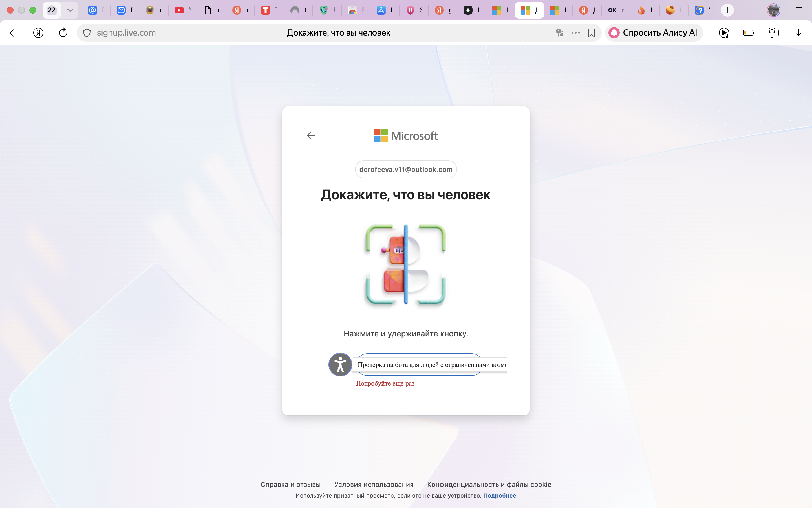Click the Подробнее link
812x508 pixels.
(500, 496)
